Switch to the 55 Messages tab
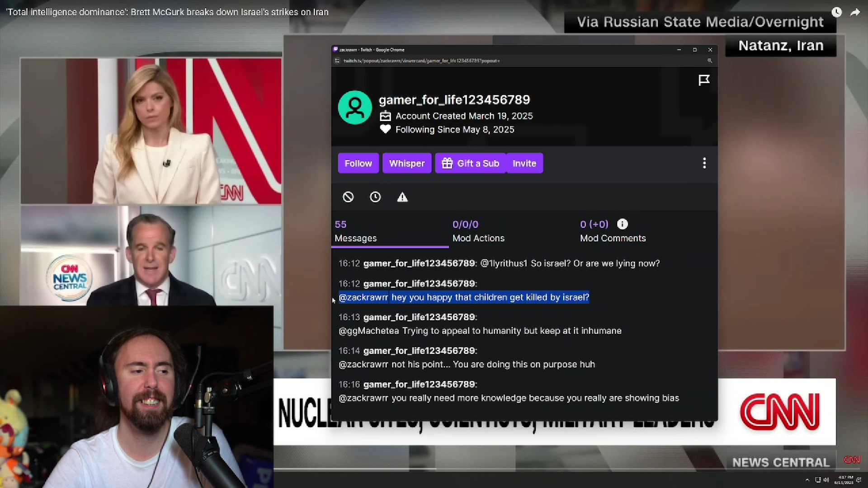The image size is (868, 488). pyautogui.click(x=390, y=231)
